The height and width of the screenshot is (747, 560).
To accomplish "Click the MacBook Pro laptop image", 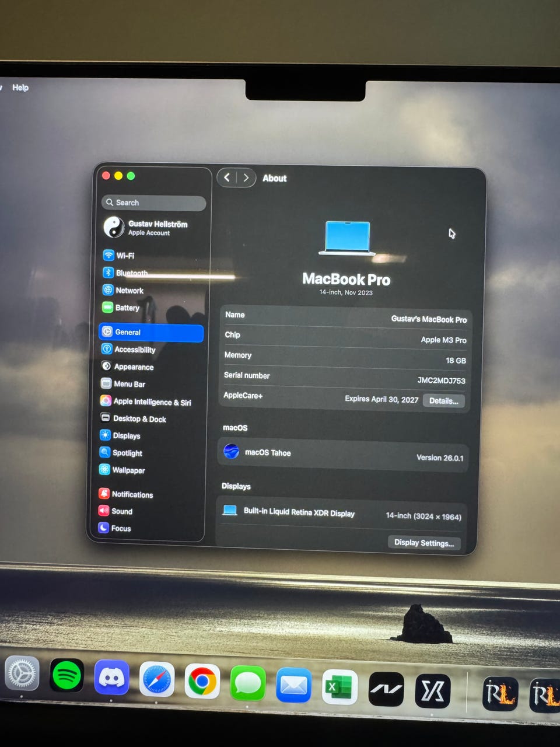I will [x=347, y=238].
